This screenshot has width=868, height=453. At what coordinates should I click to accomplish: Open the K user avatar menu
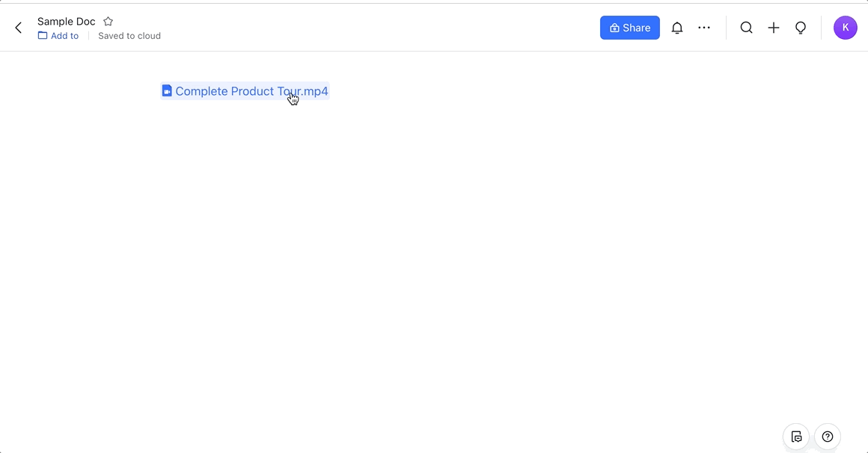[846, 28]
